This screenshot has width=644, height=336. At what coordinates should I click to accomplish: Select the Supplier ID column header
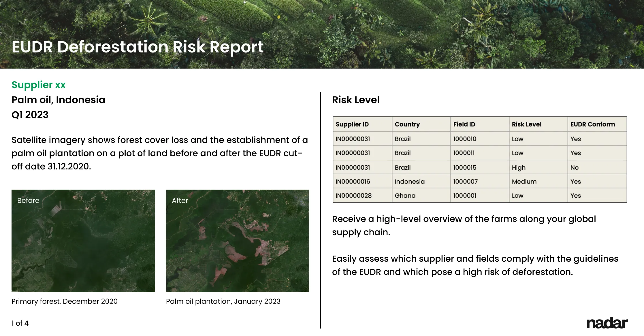(x=352, y=124)
